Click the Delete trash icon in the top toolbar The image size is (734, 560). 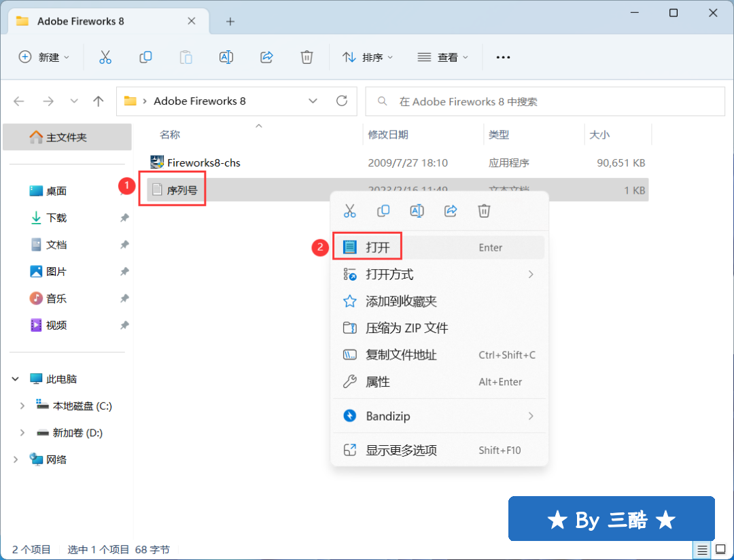pos(307,57)
